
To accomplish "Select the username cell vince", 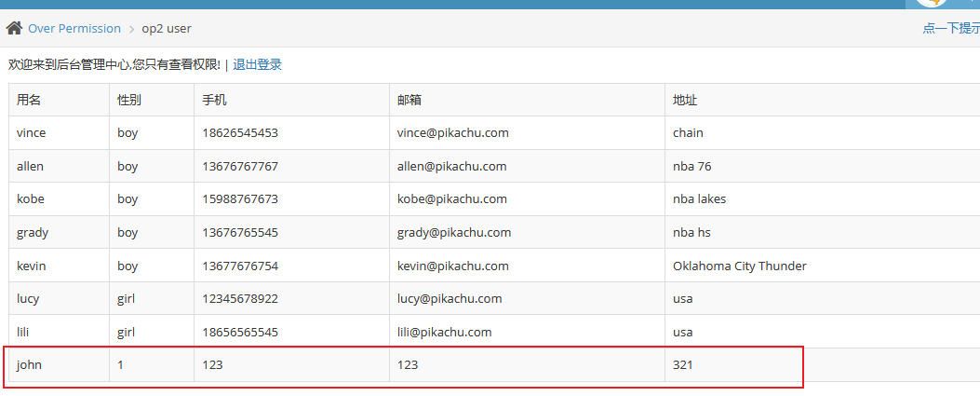I will 32,132.
